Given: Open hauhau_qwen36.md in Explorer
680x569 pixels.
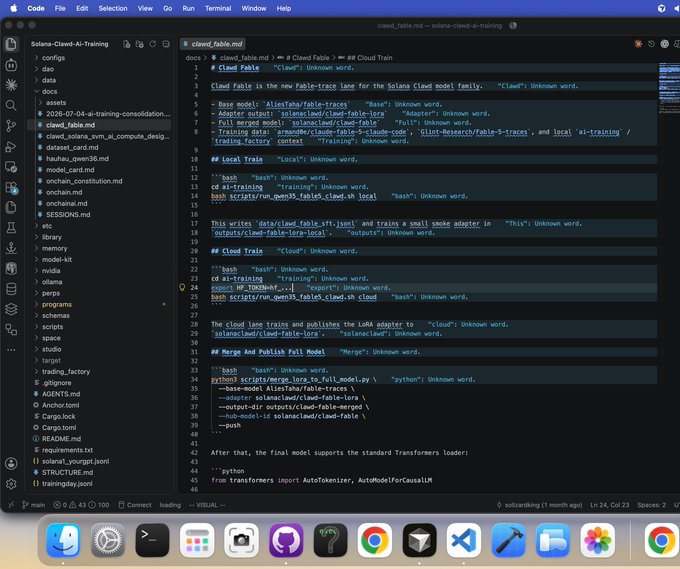Looking at the screenshot, I should pyautogui.click(x=77, y=159).
